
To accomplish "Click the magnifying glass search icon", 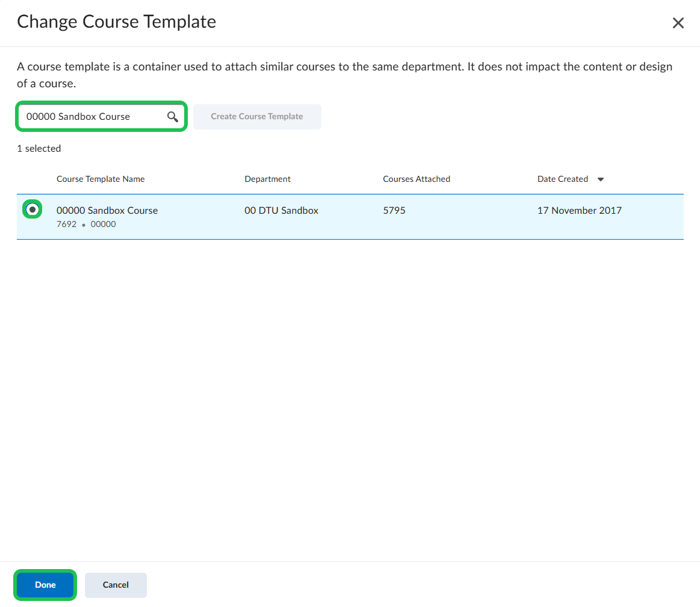I will pos(173,117).
